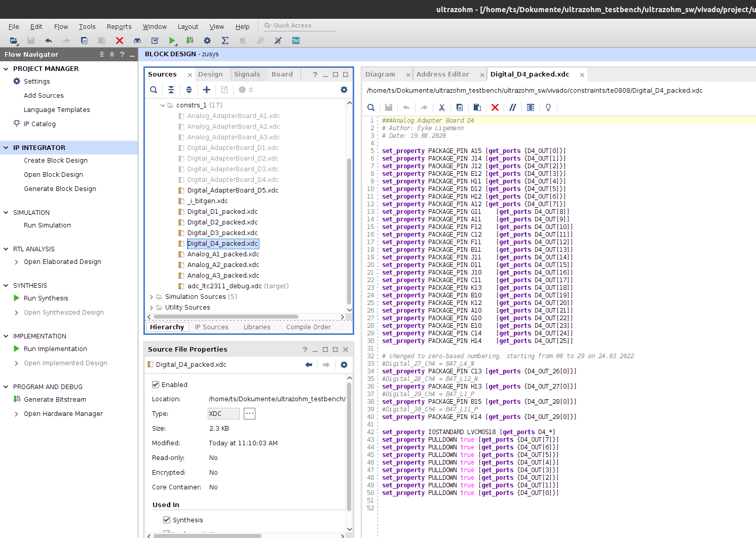756x538 pixels.
Task: Open the Tcl console toolbar icon
Action: click(296, 41)
